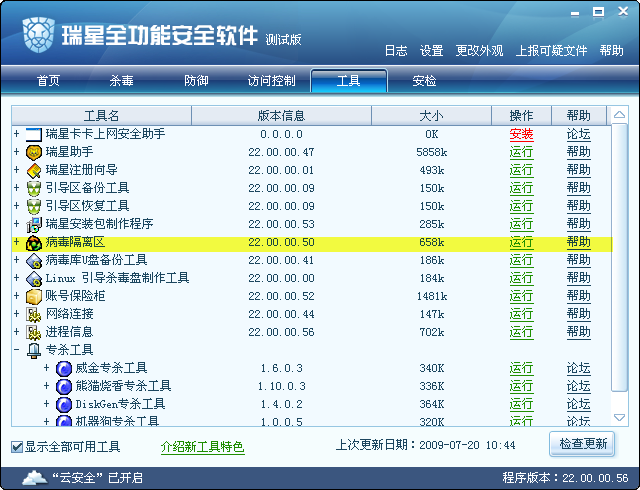This screenshot has height=490, width=640.
Task: Click 运行 for 病毒隔离区
Action: 521,243
